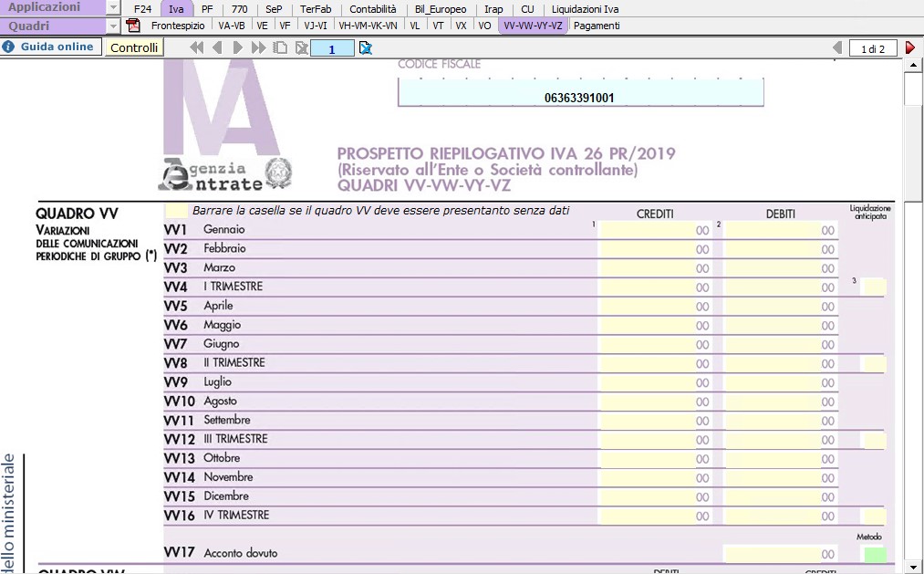This screenshot has width=924, height=574.
Task: Tick Liquidazione anticipata box for II TRIMESTRE
Action: (x=873, y=363)
